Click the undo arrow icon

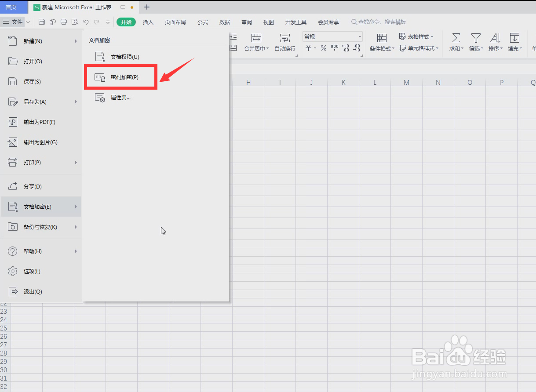(x=86, y=22)
